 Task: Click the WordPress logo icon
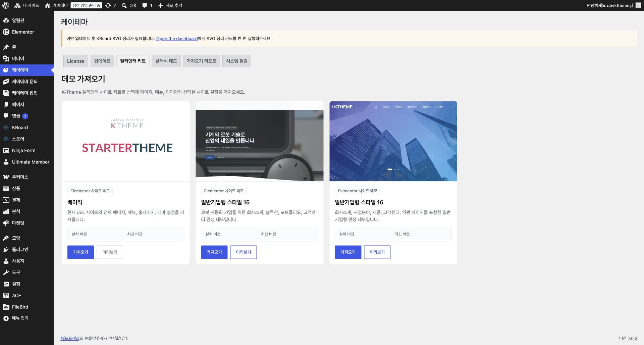6,5
